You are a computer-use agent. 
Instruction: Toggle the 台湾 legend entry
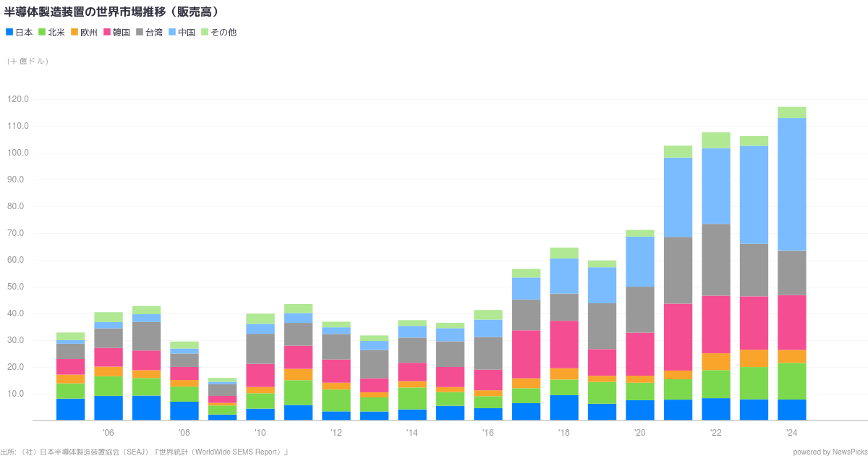tap(149, 33)
